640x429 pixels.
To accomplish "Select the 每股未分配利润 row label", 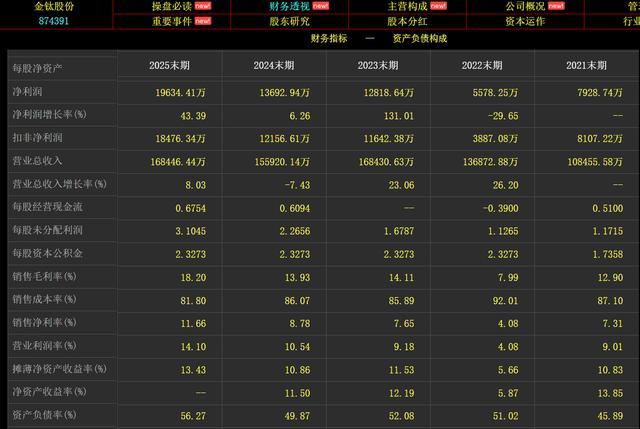I will pos(47,230).
